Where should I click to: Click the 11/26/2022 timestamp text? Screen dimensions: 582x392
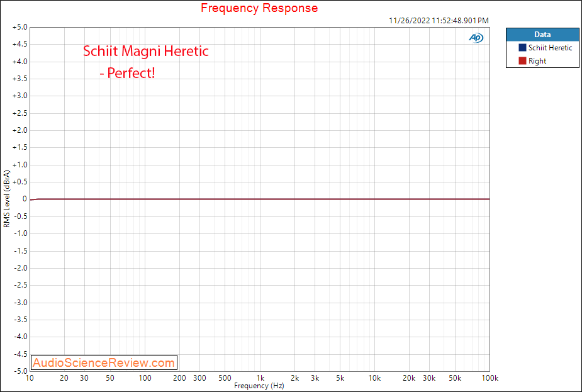coord(439,21)
